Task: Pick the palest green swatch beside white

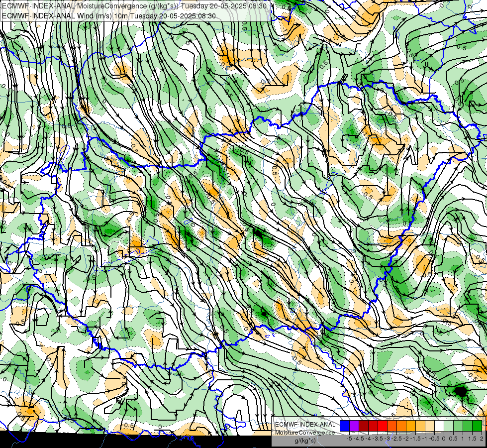Action: coord(449,426)
